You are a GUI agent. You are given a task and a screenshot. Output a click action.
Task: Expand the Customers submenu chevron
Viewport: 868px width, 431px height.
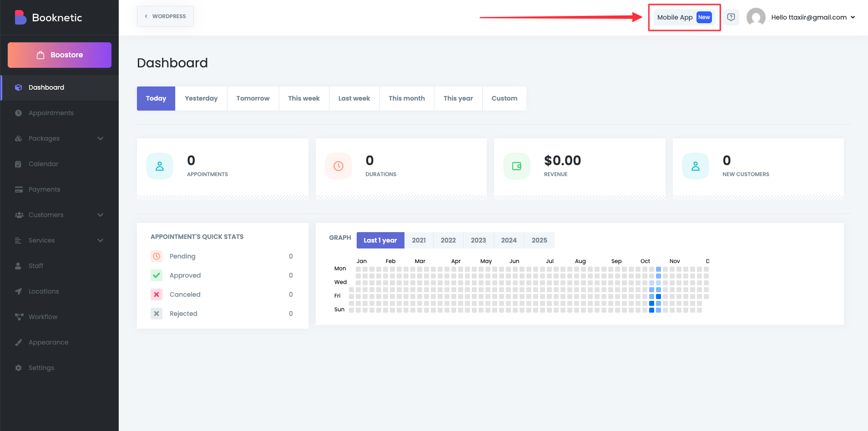(100, 215)
